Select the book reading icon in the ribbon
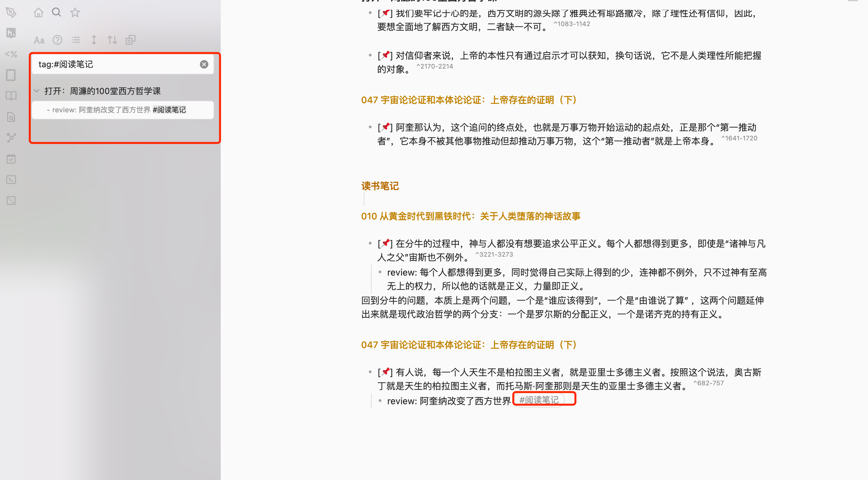The height and width of the screenshot is (480, 868). [11, 96]
